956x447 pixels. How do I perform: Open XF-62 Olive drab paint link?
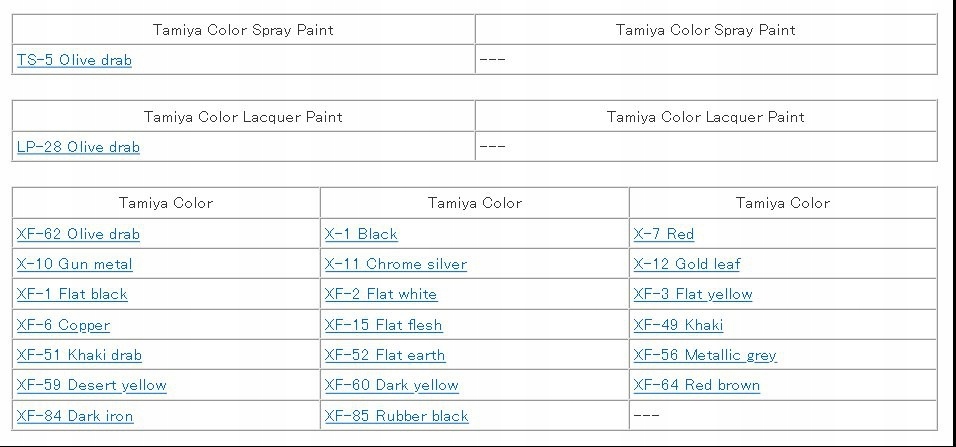tap(78, 234)
